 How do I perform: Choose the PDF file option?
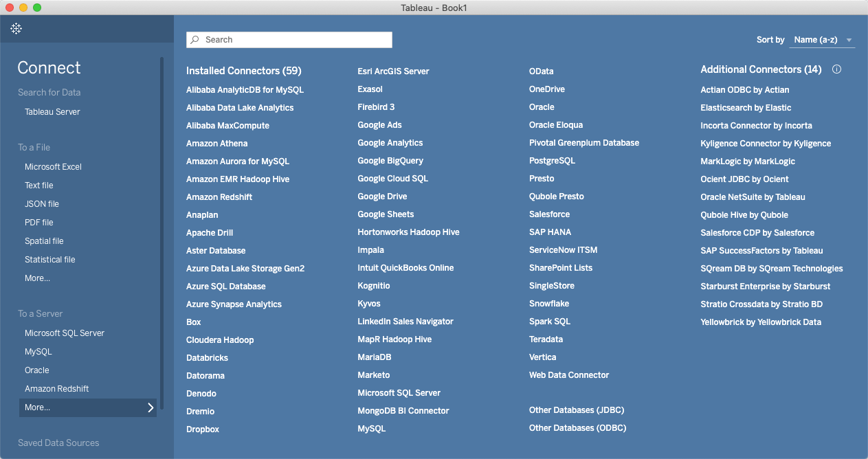coord(44,223)
